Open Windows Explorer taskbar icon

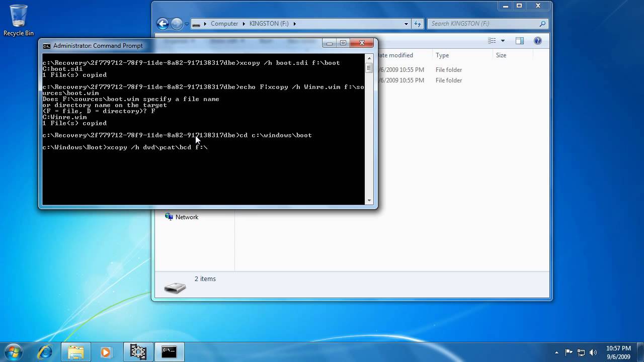pos(76,352)
